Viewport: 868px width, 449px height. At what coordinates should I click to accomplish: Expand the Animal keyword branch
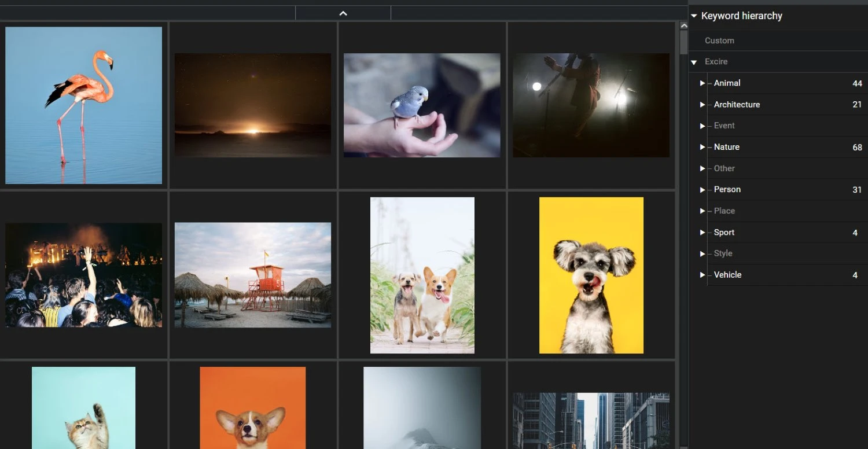(702, 83)
